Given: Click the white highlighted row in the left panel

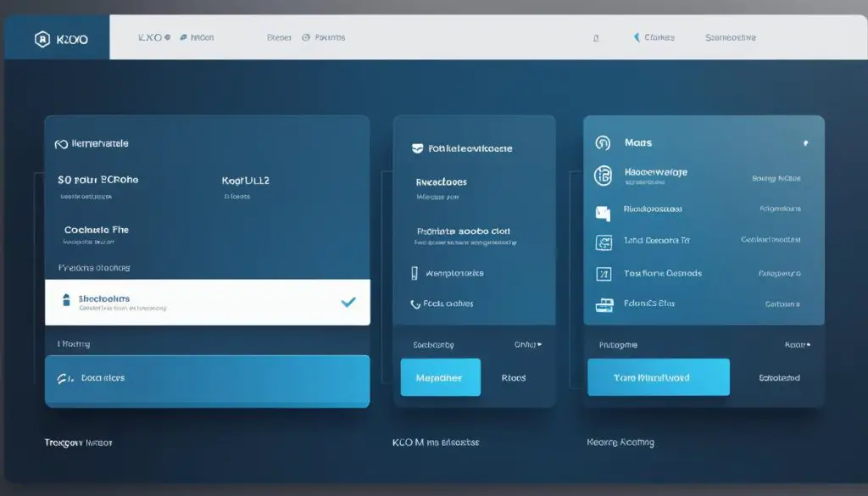Looking at the screenshot, I should coord(208,301).
